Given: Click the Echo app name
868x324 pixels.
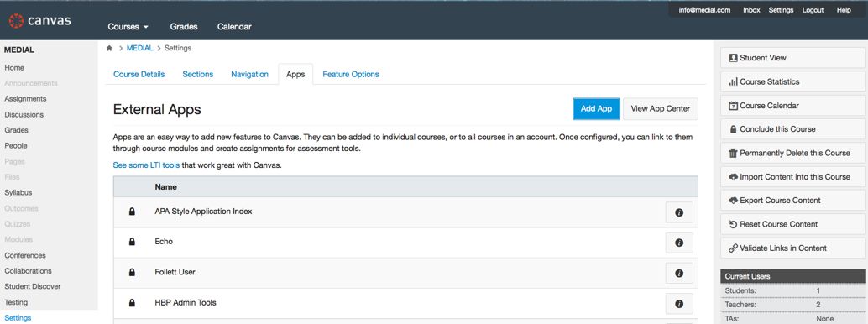Looking at the screenshot, I should [164, 242].
